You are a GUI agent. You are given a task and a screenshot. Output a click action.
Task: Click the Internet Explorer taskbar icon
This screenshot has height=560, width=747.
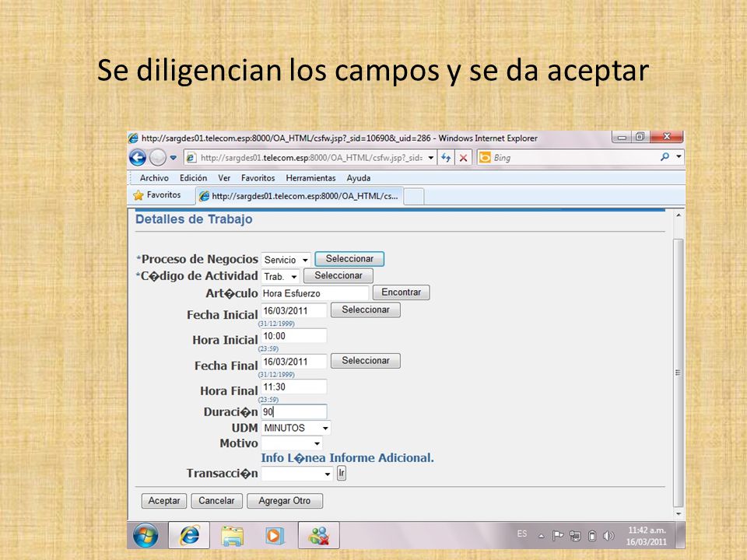click(190, 536)
